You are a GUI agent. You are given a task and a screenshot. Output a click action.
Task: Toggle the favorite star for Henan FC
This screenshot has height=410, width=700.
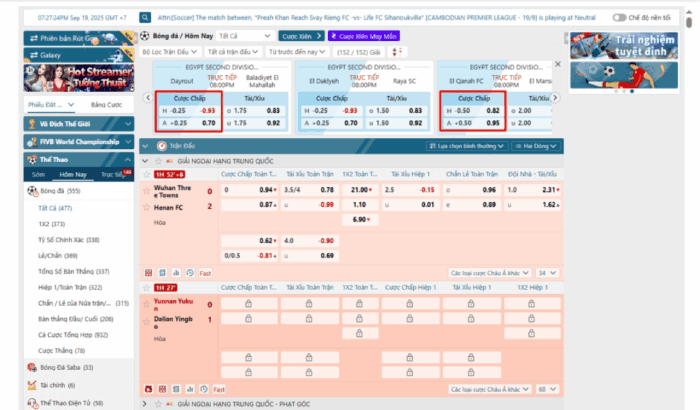pos(146,207)
